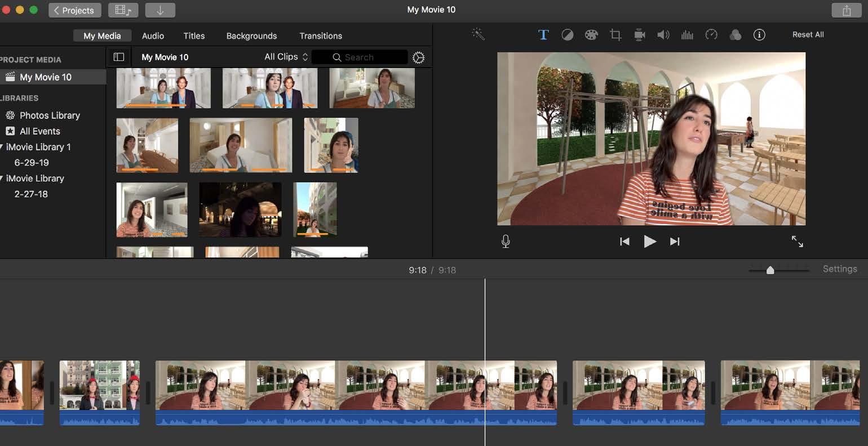This screenshot has width=868, height=446.
Task: Open the color correction palette tool
Action: pos(591,35)
